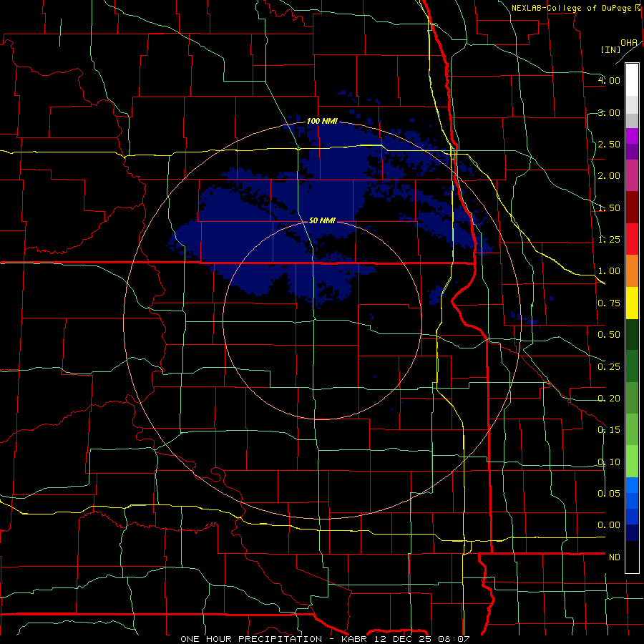Select the dark red legend swatch beside 1.50
The height and width of the screenshot is (644, 644).
pos(632,208)
